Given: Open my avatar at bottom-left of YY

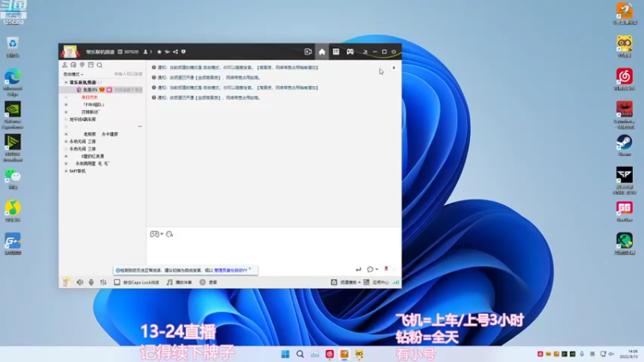Looking at the screenshot, I should [66, 282].
